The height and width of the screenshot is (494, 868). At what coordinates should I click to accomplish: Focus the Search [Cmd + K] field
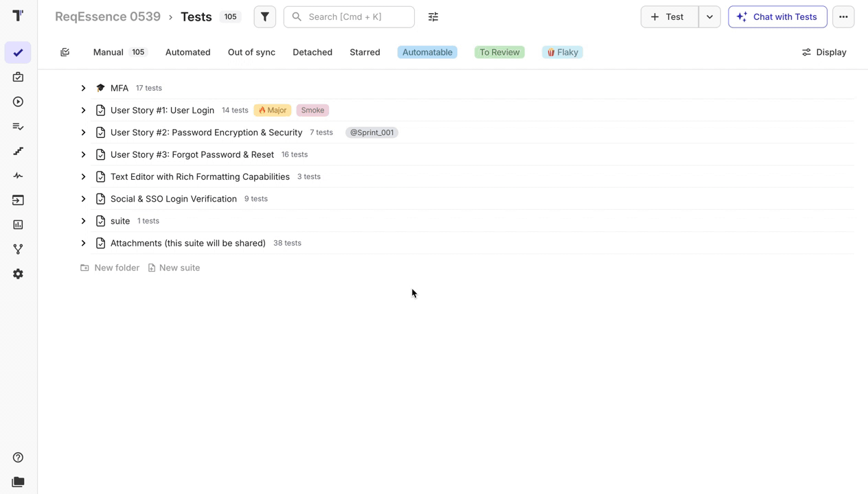point(349,16)
